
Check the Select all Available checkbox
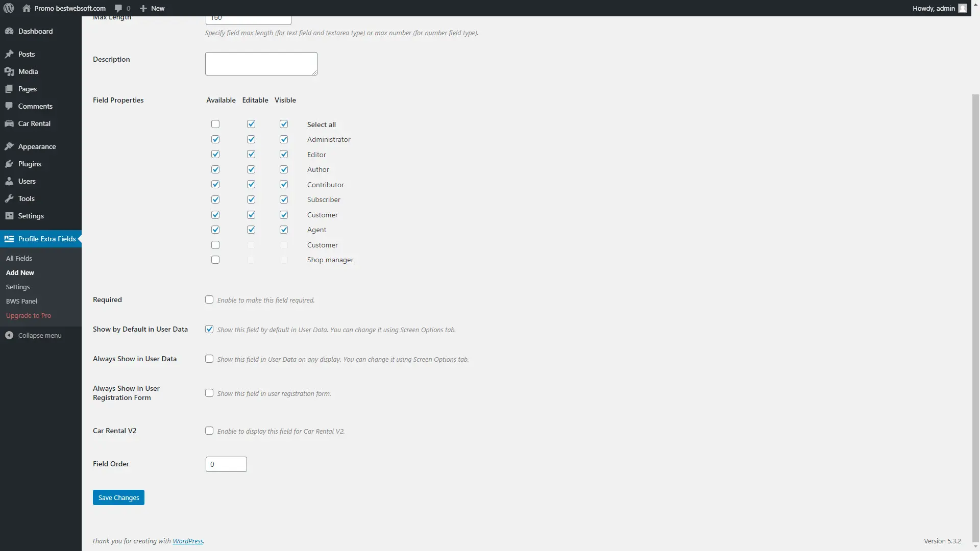click(x=214, y=124)
